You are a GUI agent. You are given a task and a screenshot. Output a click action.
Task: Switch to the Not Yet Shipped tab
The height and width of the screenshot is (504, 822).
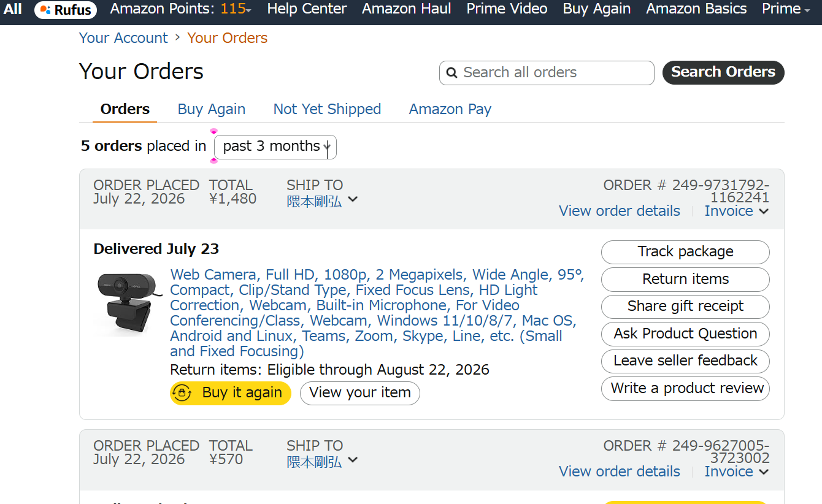(327, 109)
